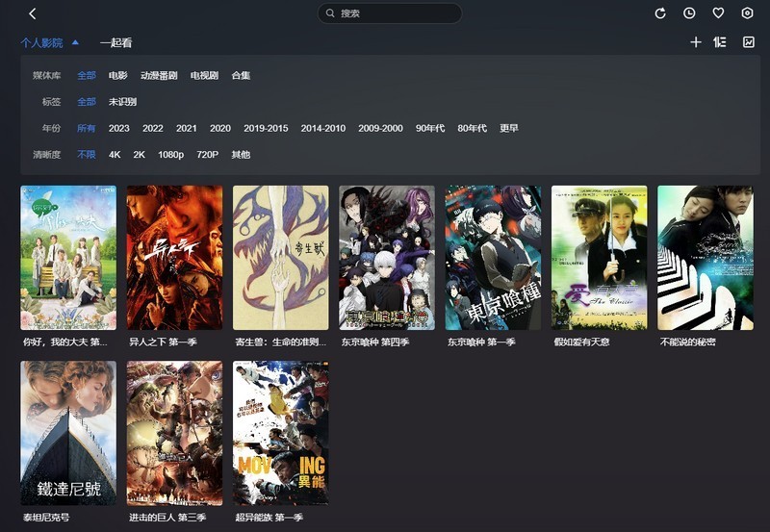
Task: Click the plus icon to add media
Action: (x=696, y=42)
